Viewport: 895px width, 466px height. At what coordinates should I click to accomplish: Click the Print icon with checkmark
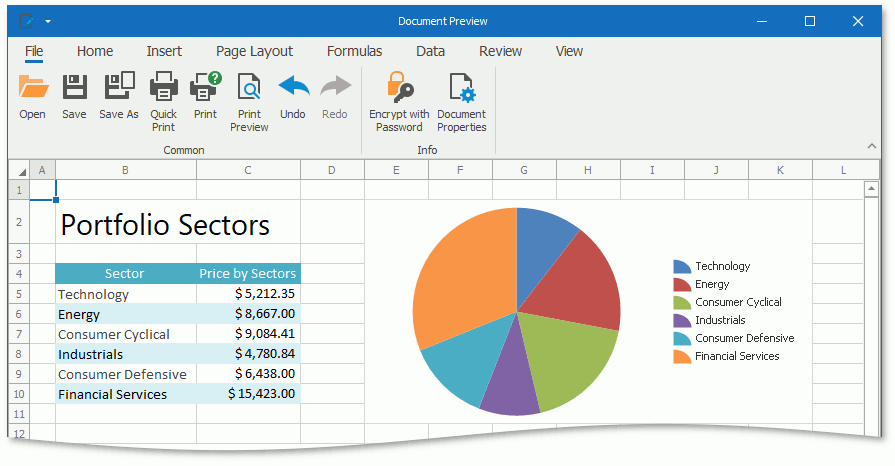[205, 89]
